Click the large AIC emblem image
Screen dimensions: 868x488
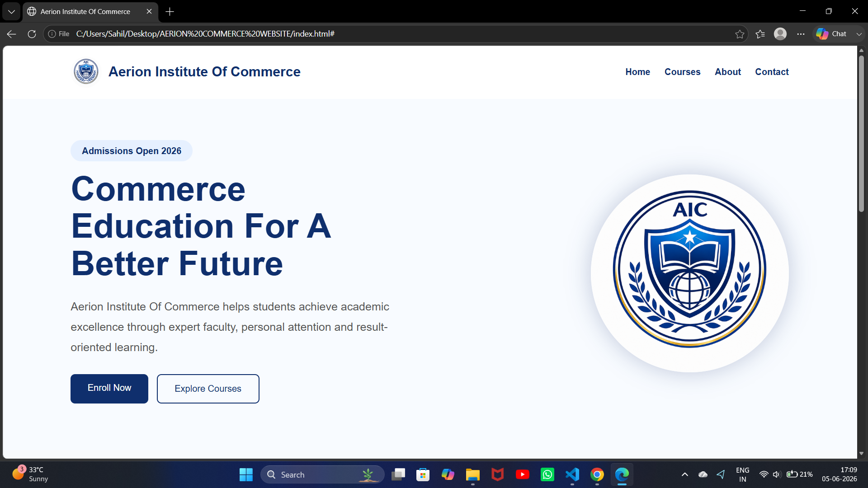click(689, 273)
